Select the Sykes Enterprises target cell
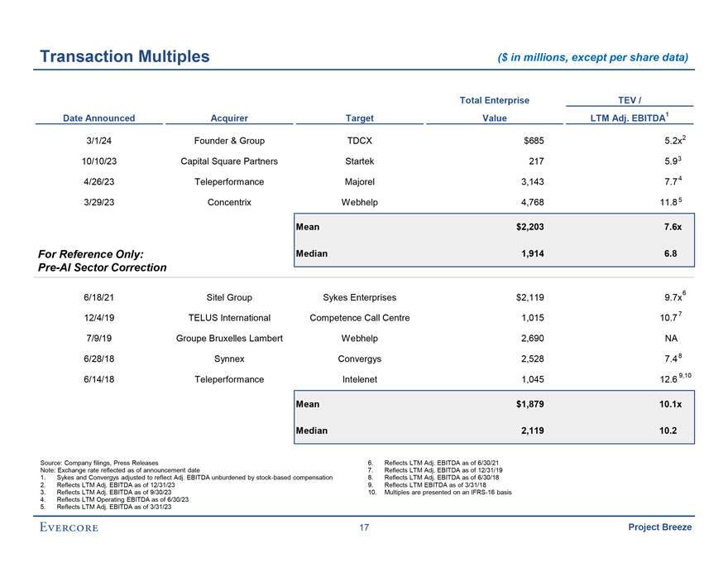Image resolution: width=728 pixels, height=563 pixels. point(359,297)
